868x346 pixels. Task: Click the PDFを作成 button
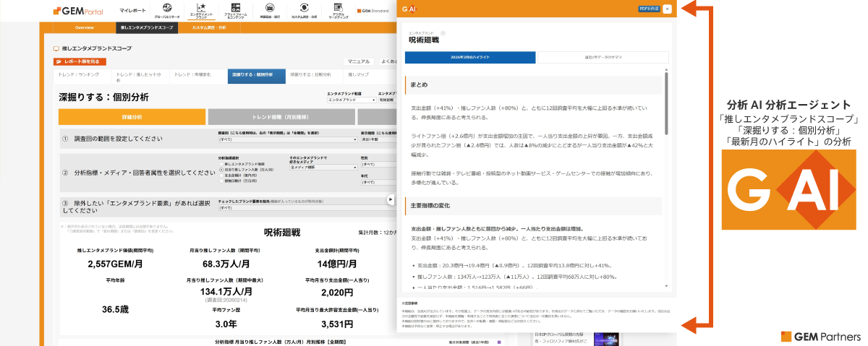coord(649,9)
